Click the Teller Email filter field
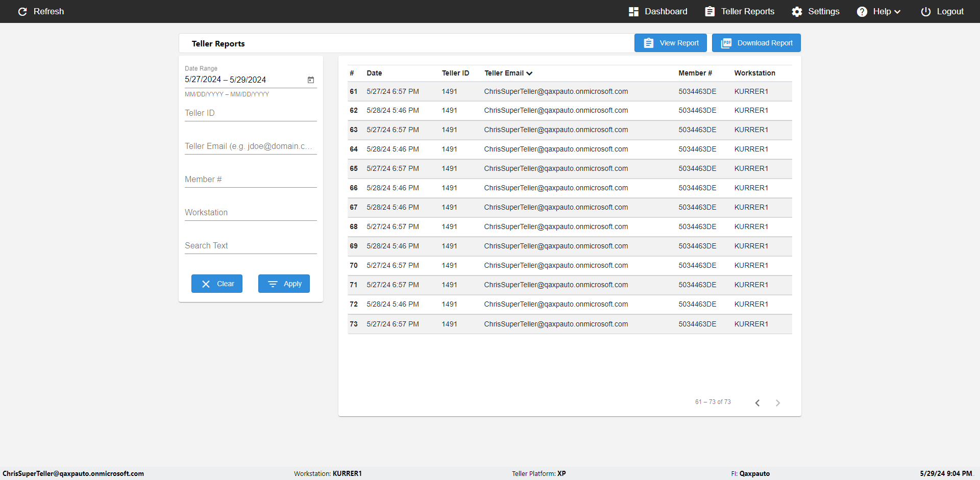 [251, 146]
